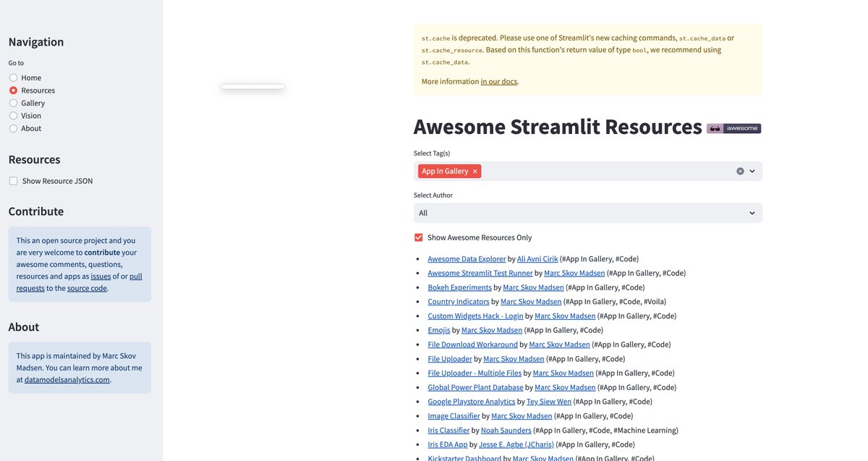Open Google Playstore Analytics link
The height and width of the screenshot is (461, 868).
coord(471,402)
